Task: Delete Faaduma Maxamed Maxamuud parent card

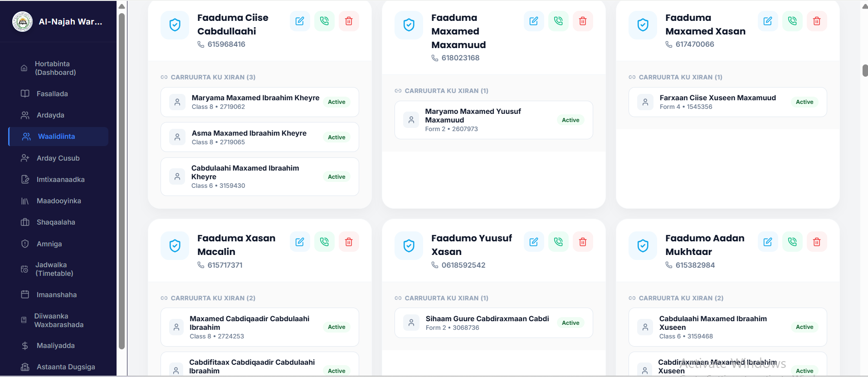Action: [x=583, y=21]
